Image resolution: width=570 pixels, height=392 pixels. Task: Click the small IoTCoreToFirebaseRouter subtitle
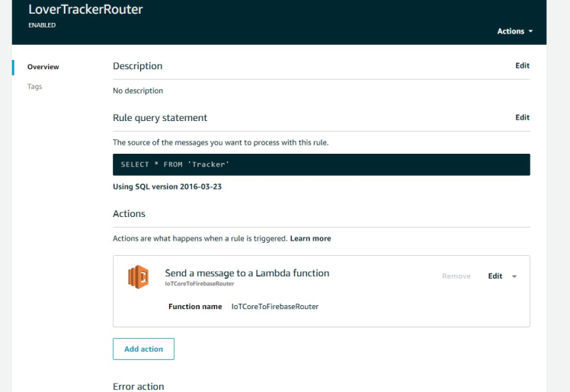pyautogui.click(x=200, y=284)
